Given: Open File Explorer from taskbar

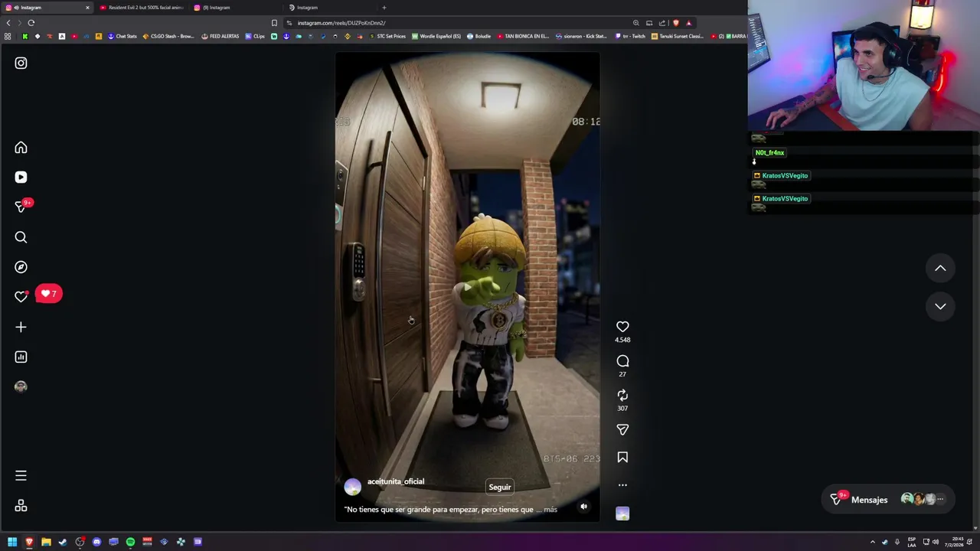Looking at the screenshot, I should point(46,542).
